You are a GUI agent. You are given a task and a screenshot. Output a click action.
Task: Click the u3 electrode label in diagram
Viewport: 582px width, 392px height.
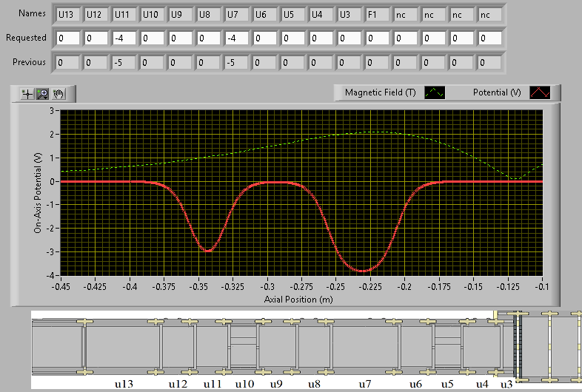(x=506, y=384)
